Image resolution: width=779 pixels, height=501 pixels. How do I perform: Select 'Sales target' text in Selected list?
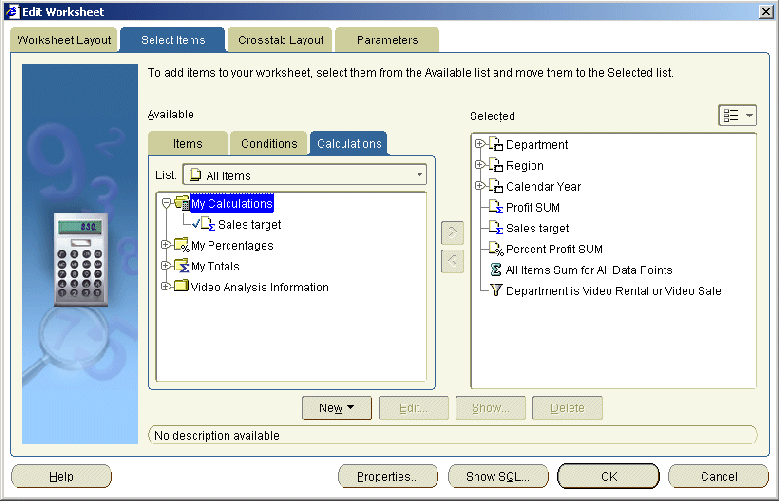pyautogui.click(x=538, y=228)
